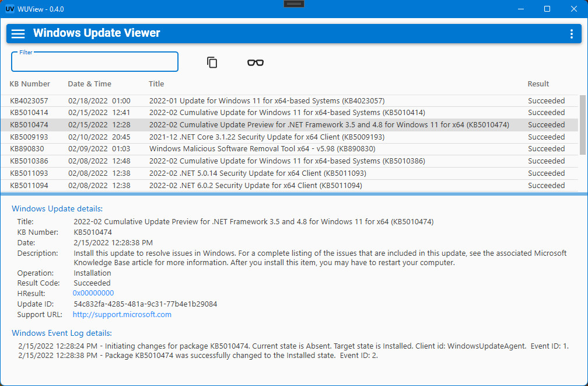Click event log line with Event ID: 2
588x386 pixels.
198,355
